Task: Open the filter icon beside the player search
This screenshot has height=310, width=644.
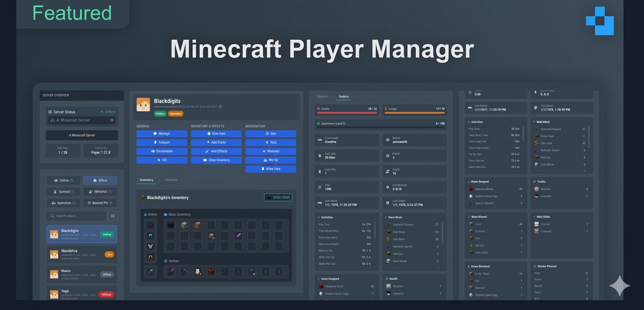Action: pos(113,216)
